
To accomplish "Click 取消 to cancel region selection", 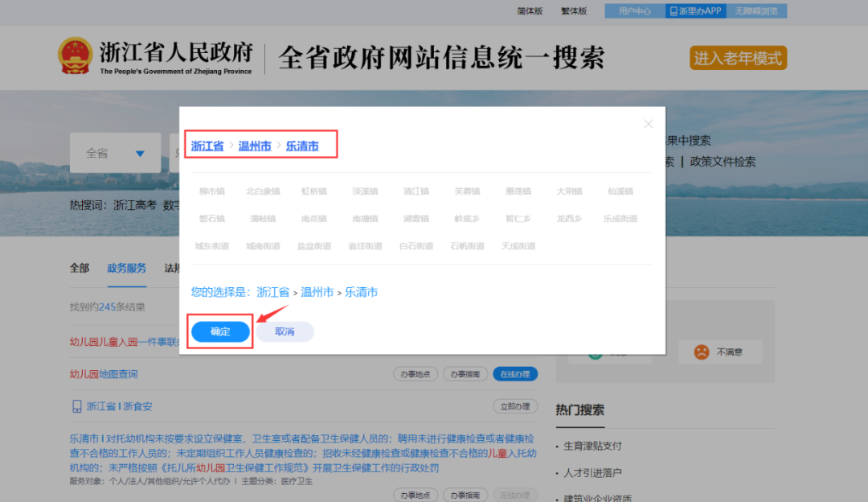I will 285,331.
